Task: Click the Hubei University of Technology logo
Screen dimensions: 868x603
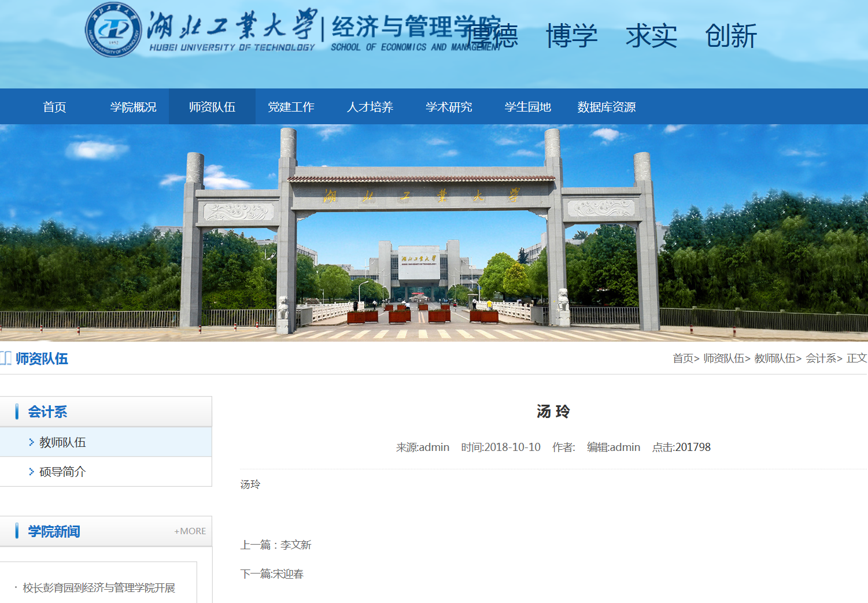Action: (114, 30)
